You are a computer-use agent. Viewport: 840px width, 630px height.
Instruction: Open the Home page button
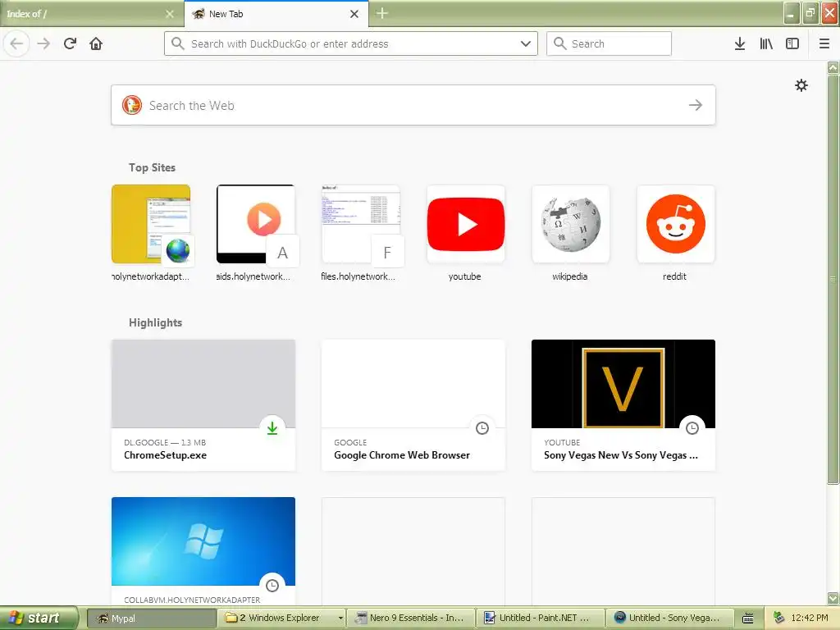point(96,43)
